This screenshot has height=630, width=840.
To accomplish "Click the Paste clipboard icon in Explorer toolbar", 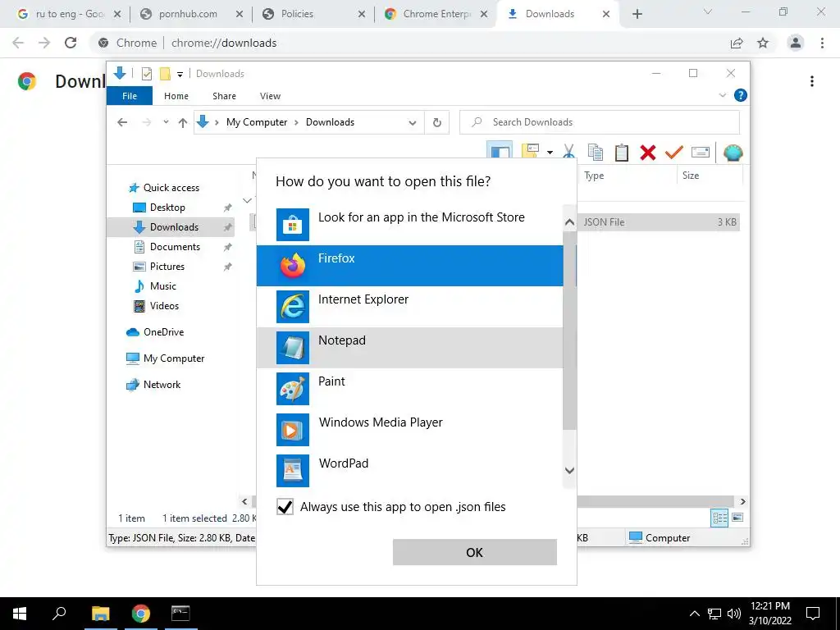I will [622, 152].
